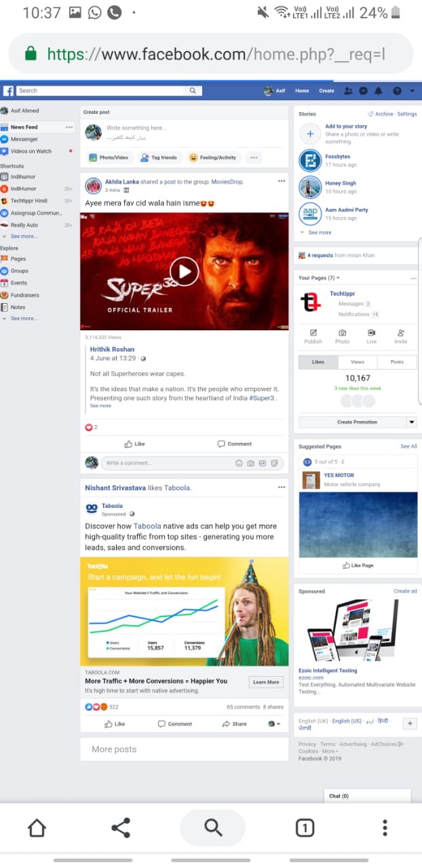Viewport: 422px width, 868px height.
Task: Open Messenger in left sidebar
Action: point(24,139)
